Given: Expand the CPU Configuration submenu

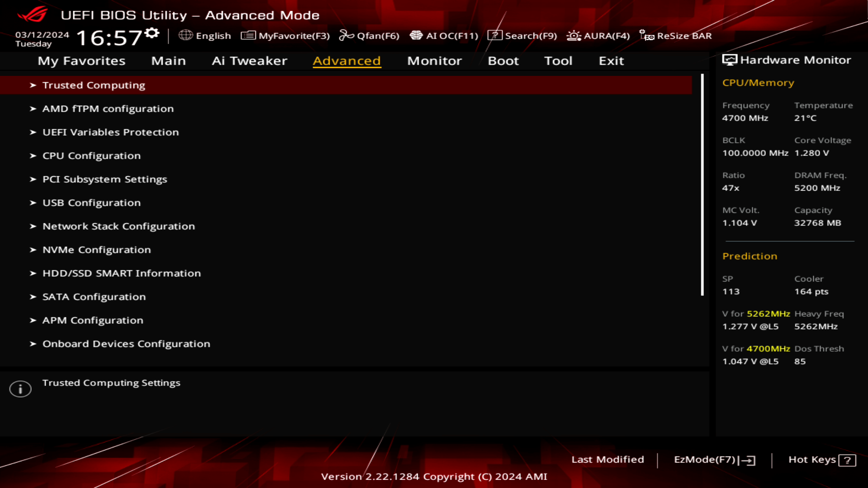Looking at the screenshot, I should 91,155.
